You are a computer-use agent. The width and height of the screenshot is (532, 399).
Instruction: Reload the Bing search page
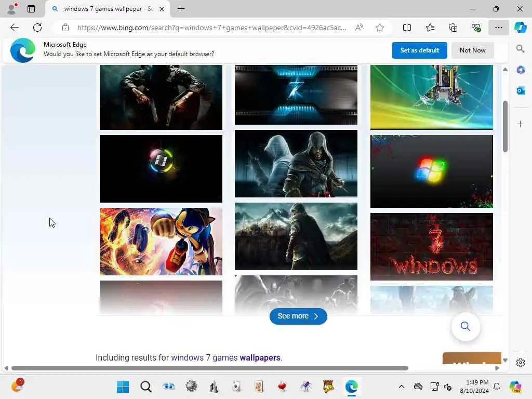(x=37, y=28)
